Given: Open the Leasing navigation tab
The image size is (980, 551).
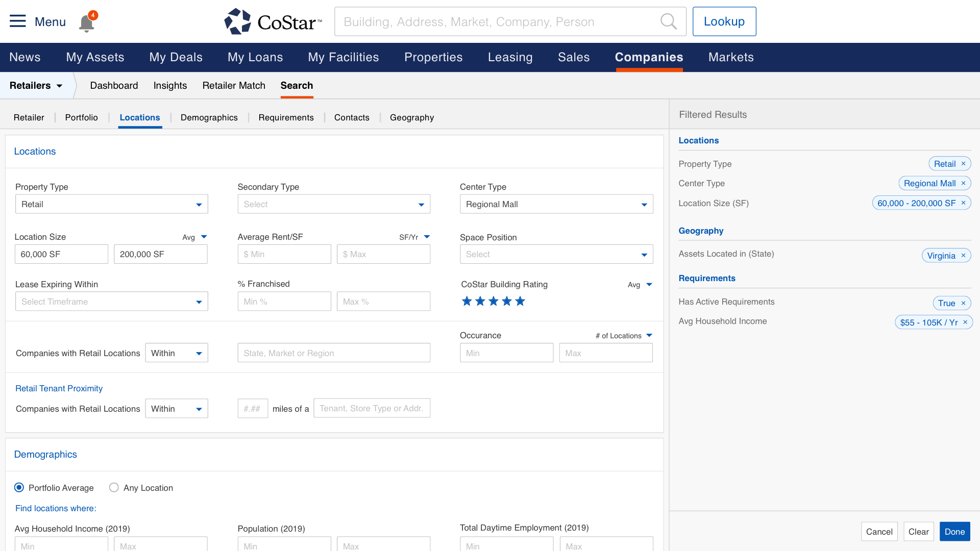Looking at the screenshot, I should [x=510, y=57].
